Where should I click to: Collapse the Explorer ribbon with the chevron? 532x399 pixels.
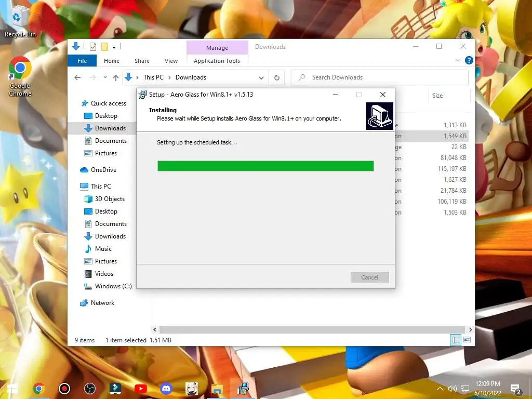click(x=457, y=60)
